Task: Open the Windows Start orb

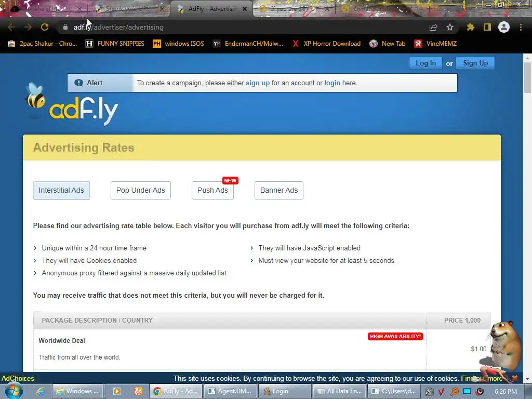Action: [14, 391]
